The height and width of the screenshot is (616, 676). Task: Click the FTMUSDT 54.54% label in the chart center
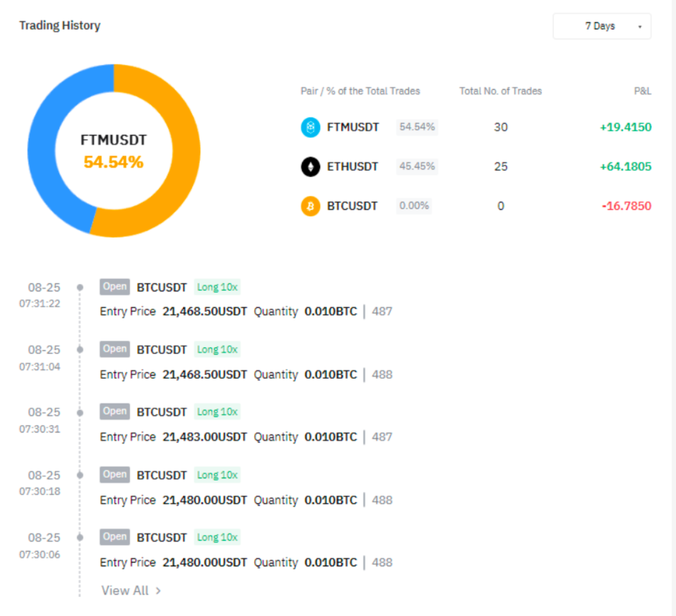tap(113, 152)
